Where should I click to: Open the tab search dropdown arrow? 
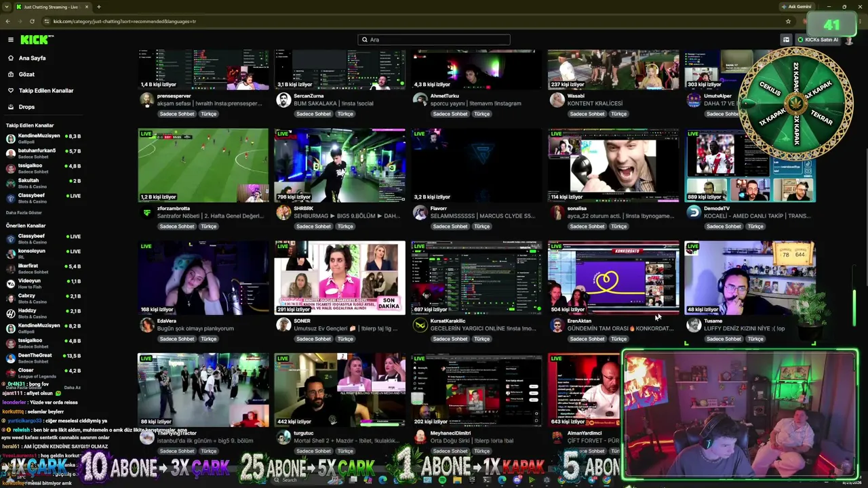click(7, 7)
